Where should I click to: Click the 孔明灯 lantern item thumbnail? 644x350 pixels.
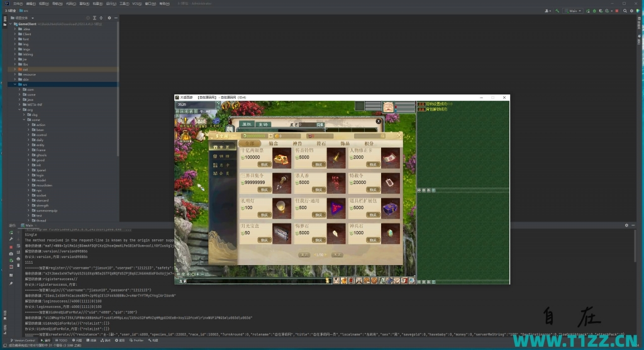point(282,208)
